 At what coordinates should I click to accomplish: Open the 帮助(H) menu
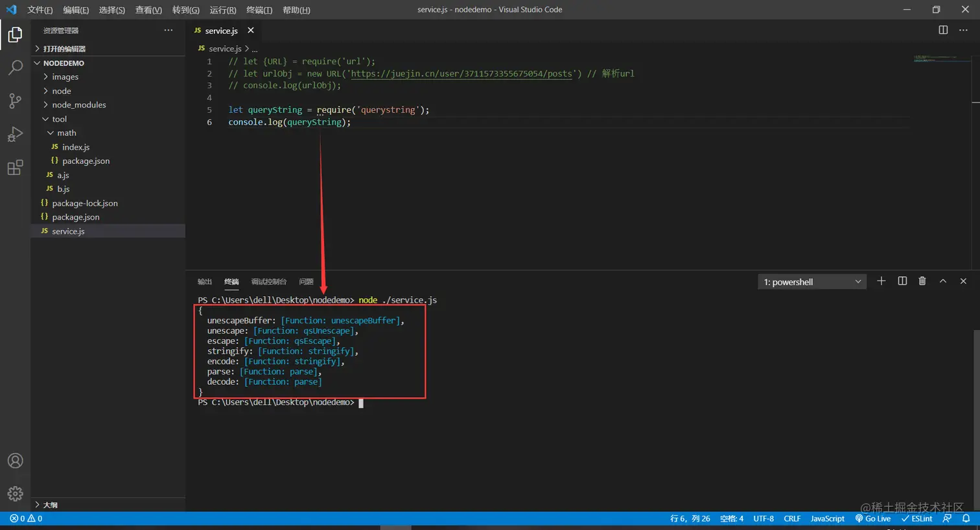point(296,10)
